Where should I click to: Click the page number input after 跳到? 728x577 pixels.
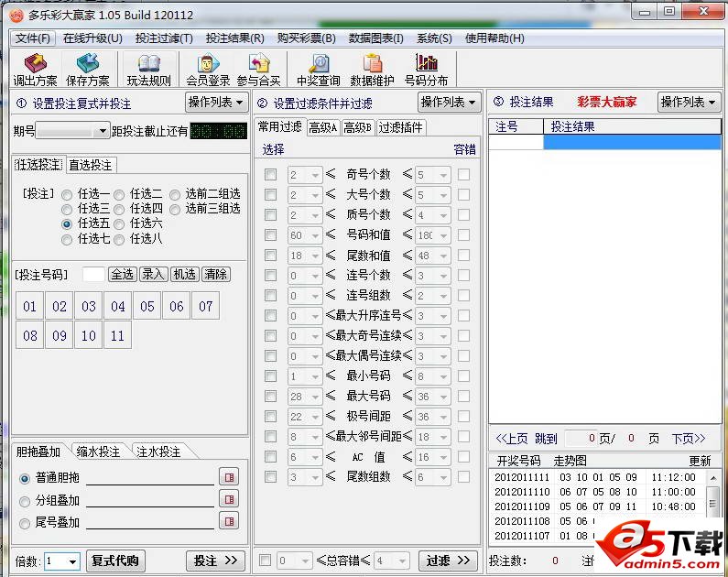pos(580,438)
